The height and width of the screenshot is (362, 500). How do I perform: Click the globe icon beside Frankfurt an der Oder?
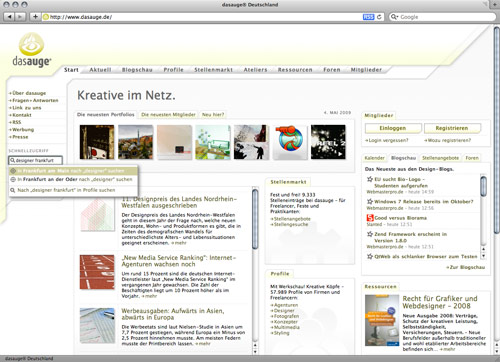click(x=13, y=179)
